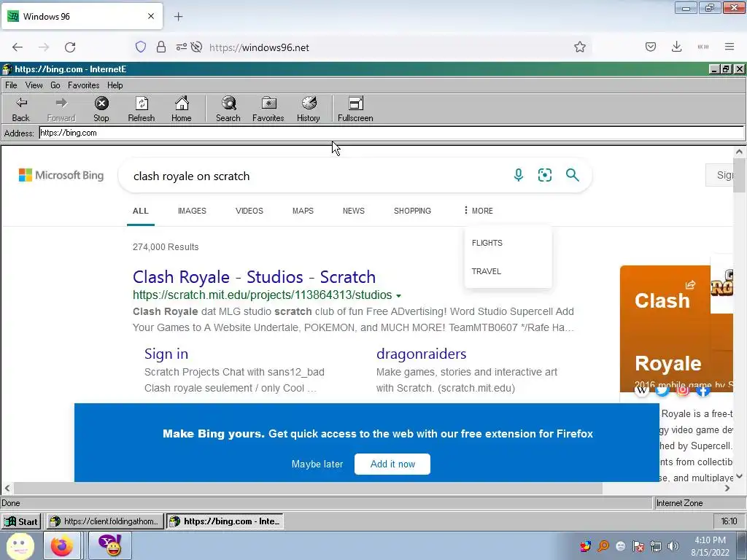The height and width of the screenshot is (560, 747).
Task: Click Maybe later on Bing banner
Action: 317,464
